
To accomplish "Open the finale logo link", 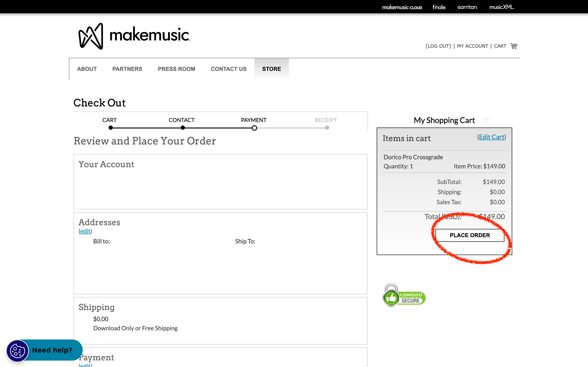I will coord(439,7).
